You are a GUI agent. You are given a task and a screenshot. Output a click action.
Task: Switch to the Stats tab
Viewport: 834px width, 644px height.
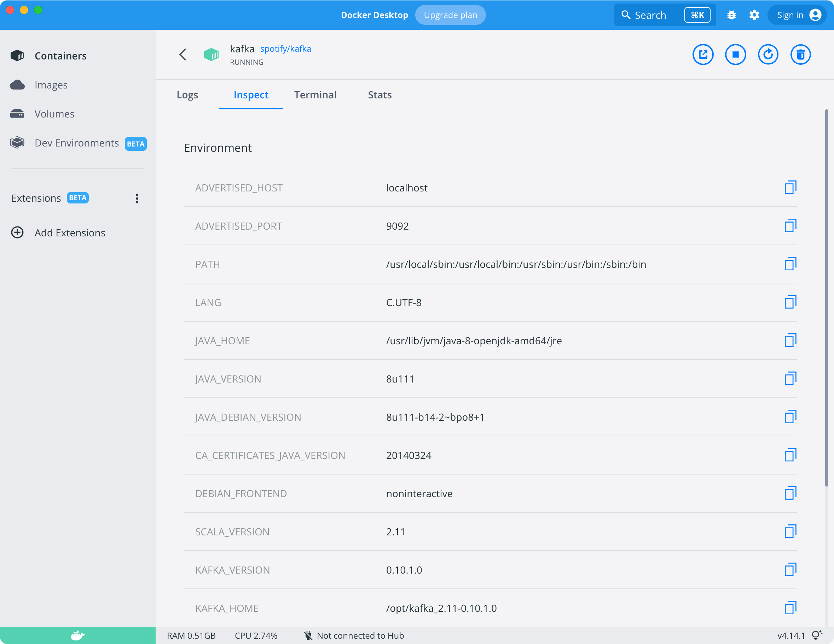pyautogui.click(x=379, y=95)
